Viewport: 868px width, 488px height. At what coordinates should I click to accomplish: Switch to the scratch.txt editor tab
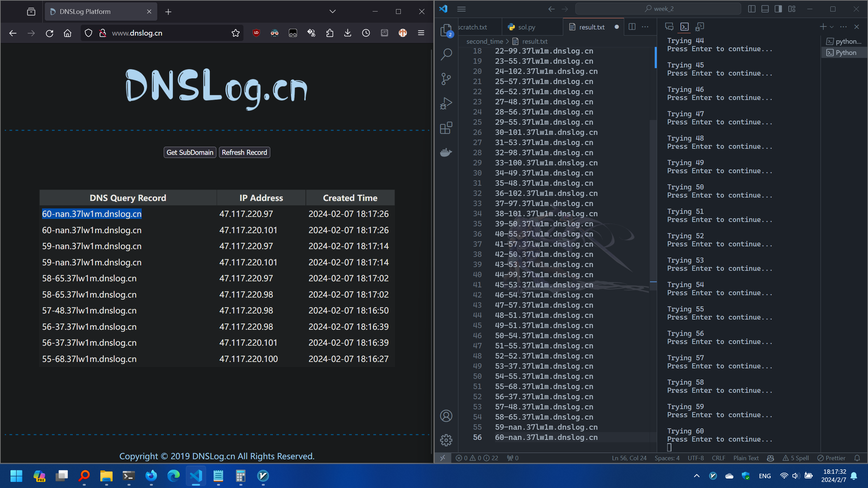click(x=473, y=27)
